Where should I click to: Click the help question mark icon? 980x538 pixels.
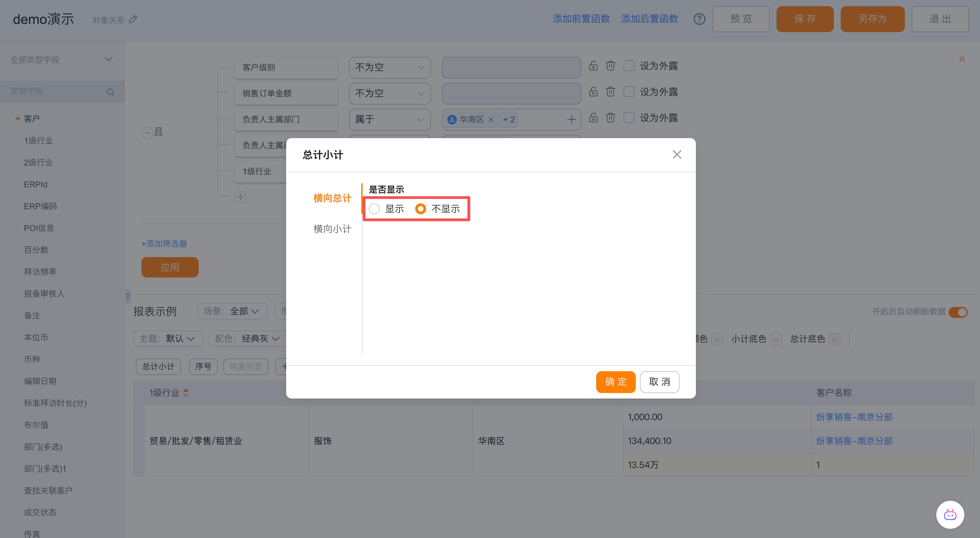click(699, 19)
